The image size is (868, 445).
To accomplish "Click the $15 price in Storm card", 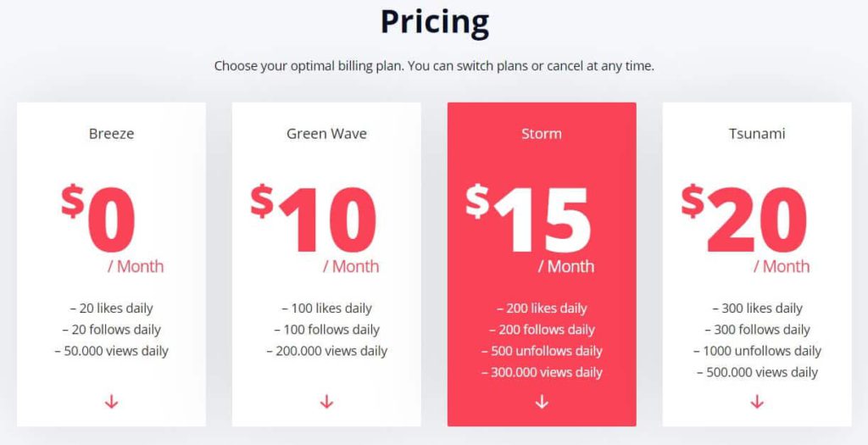I will tap(528, 219).
